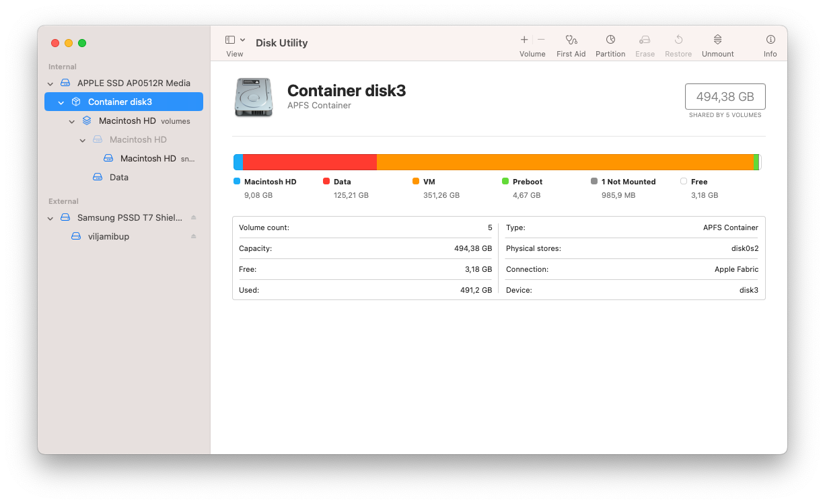Select Macintosh HD volumes group
This screenshot has height=504, width=825.
coord(124,121)
